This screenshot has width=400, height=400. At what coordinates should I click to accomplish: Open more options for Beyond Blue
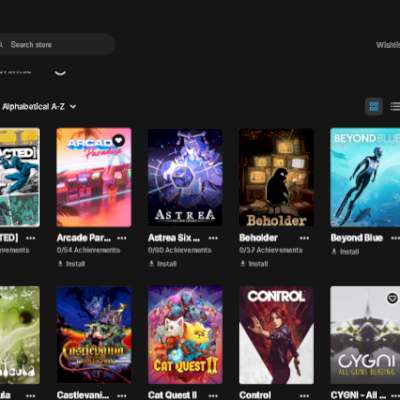click(395, 238)
